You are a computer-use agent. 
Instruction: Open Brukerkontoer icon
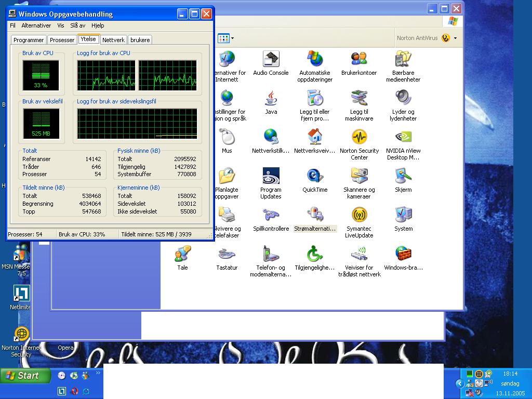click(x=359, y=63)
